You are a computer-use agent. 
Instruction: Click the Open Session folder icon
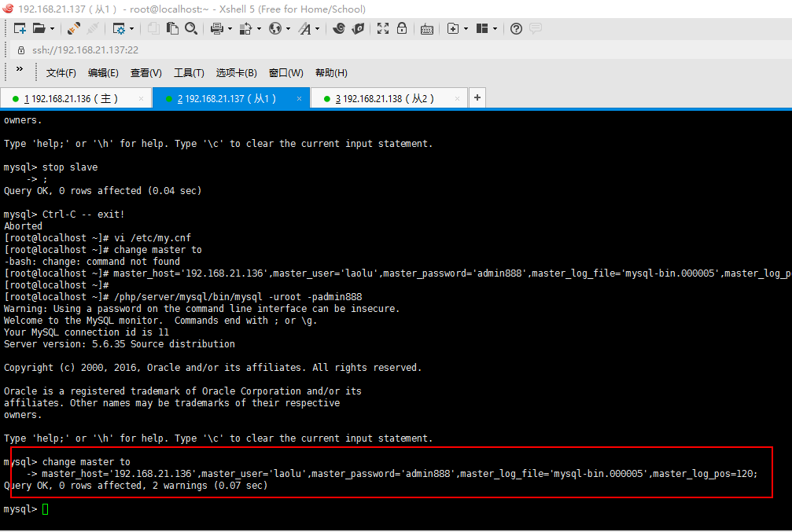tap(39, 29)
